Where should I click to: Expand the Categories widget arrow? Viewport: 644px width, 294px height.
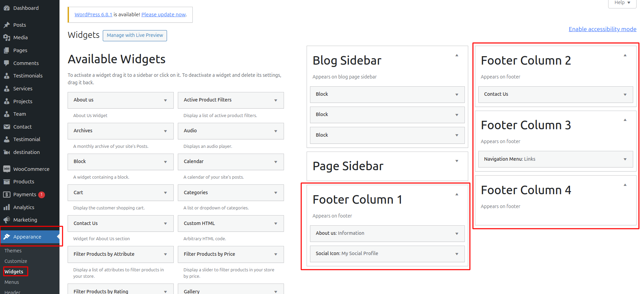tap(276, 193)
